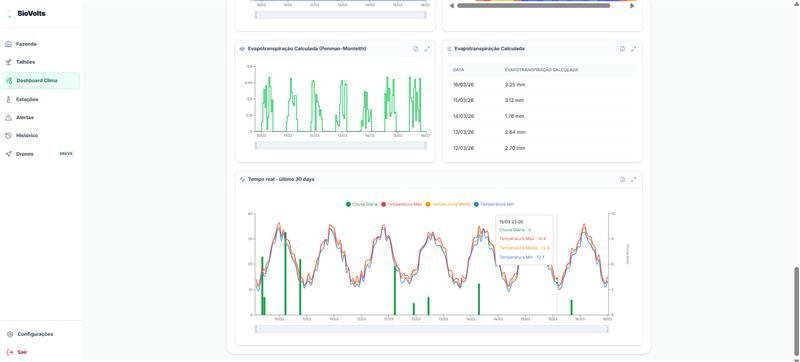Viewport: 800px width, 362px height.
Task: Toggle Temperatura Máx series in legend
Action: click(x=402, y=204)
